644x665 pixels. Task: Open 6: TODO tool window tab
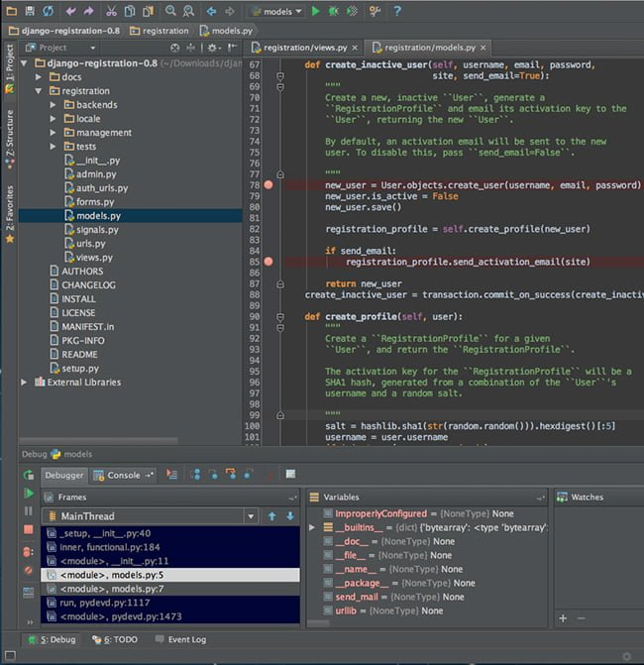pos(115,639)
